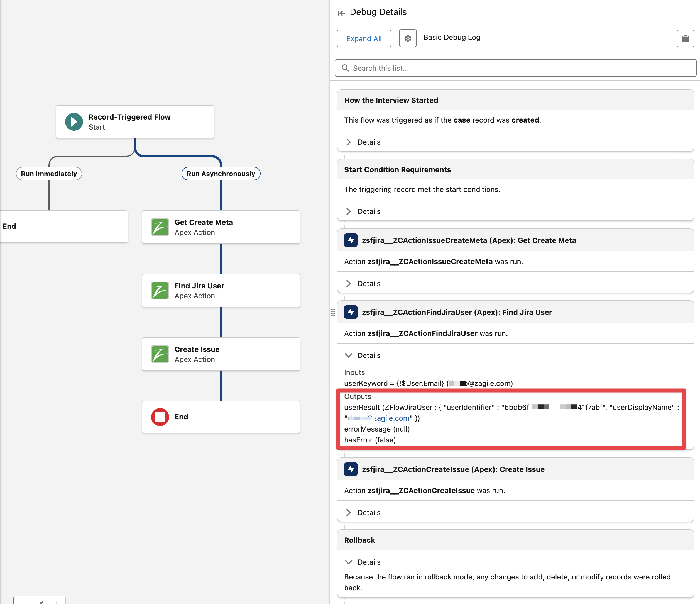Select the Get Create Meta Apex Action icon
700x604 pixels.
[x=160, y=227]
